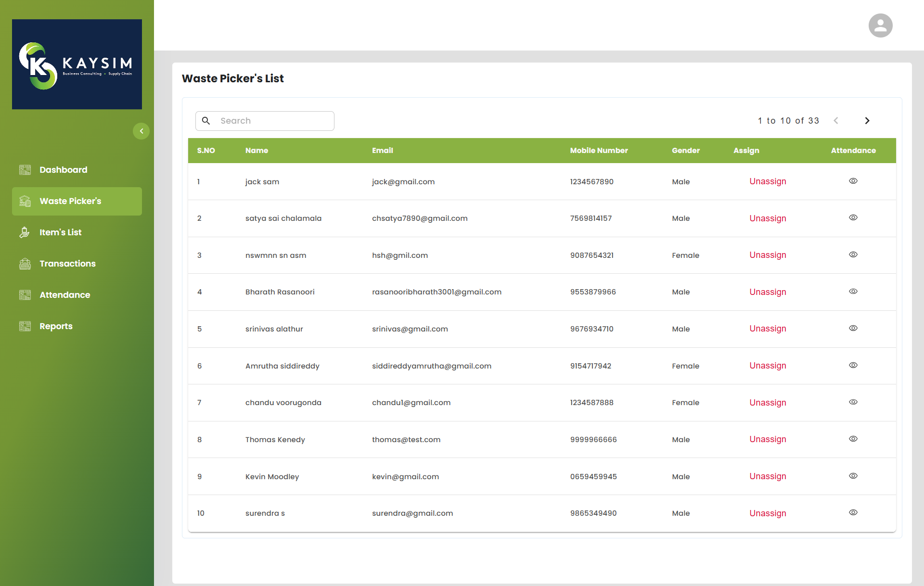This screenshot has height=586, width=924.
Task: Click the Dashboard sidebar icon
Action: [25, 170]
